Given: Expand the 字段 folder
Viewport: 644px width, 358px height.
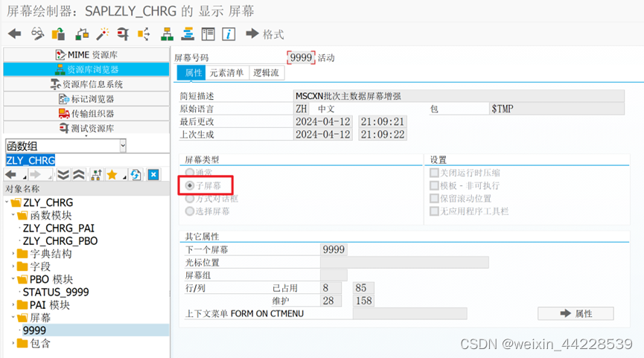Looking at the screenshot, I should coord(13,266).
